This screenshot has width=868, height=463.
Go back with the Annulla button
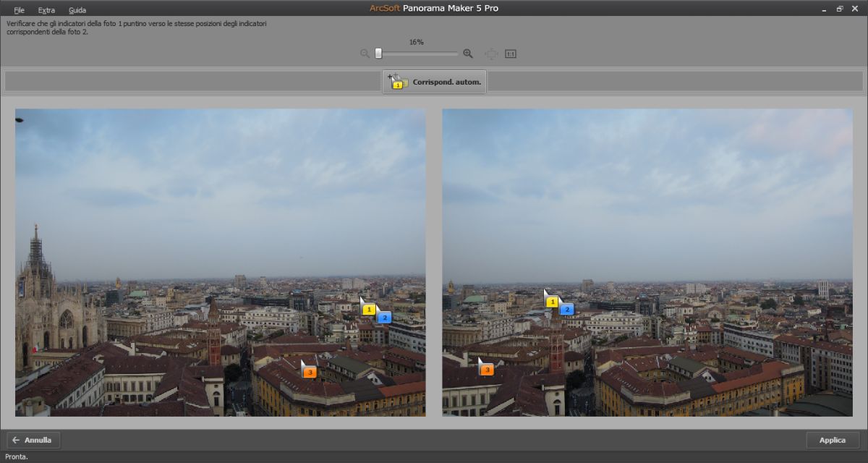[x=34, y=440]
